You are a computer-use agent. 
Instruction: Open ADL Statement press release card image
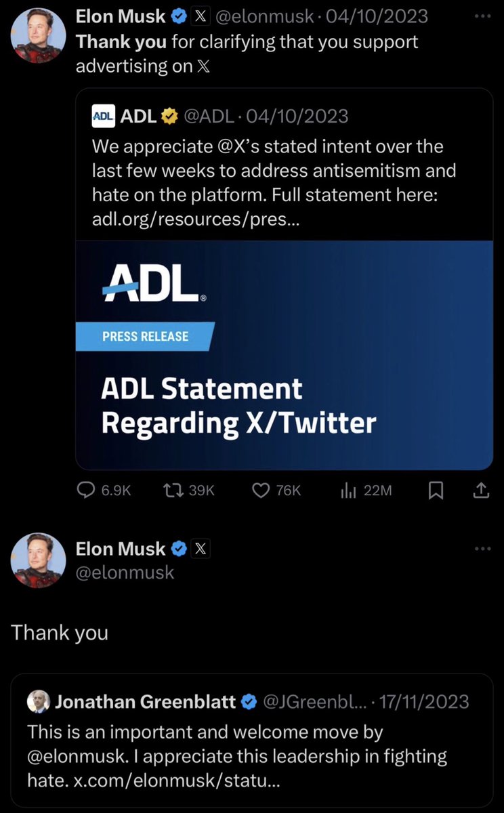tap(284, 355)
